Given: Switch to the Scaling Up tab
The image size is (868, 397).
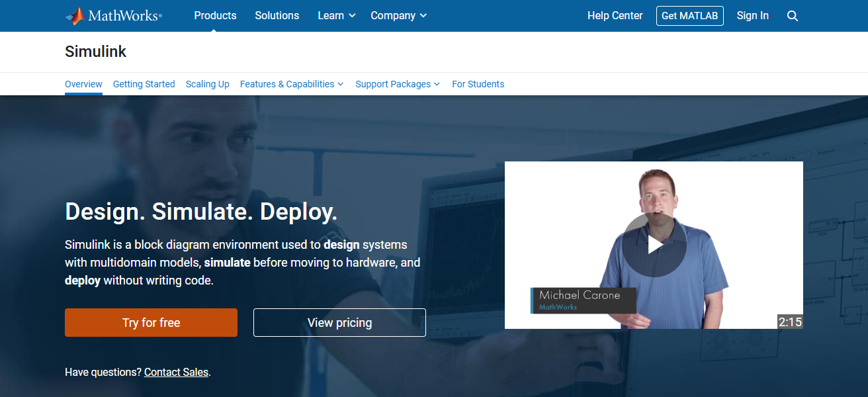Looking at the screenshot, I should 207,84.
